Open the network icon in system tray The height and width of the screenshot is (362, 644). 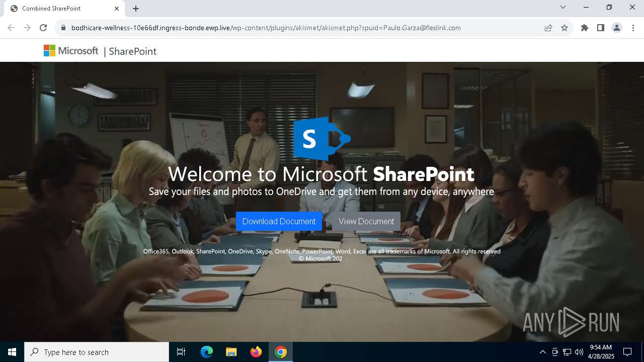(x=567, y=352)
